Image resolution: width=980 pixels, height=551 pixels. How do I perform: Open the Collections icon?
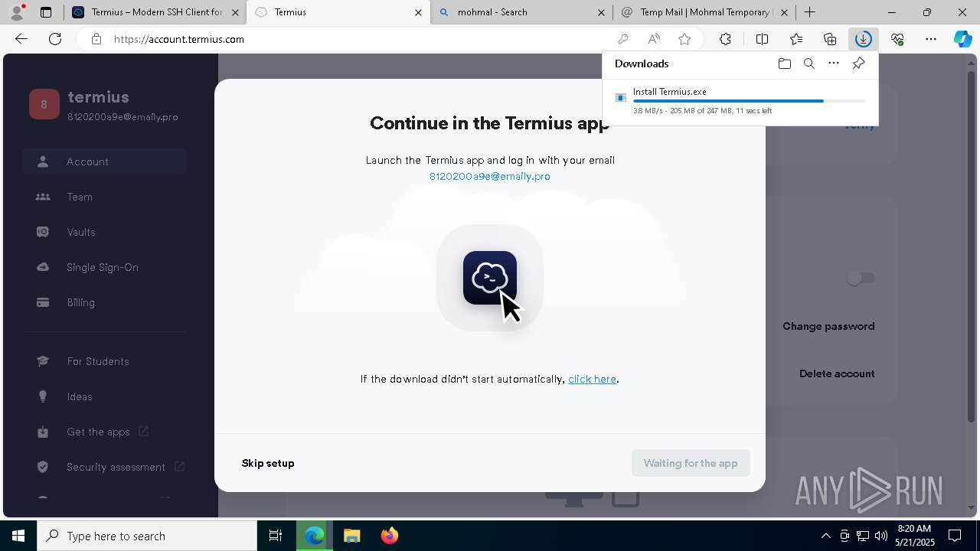[x=830, y=39]
